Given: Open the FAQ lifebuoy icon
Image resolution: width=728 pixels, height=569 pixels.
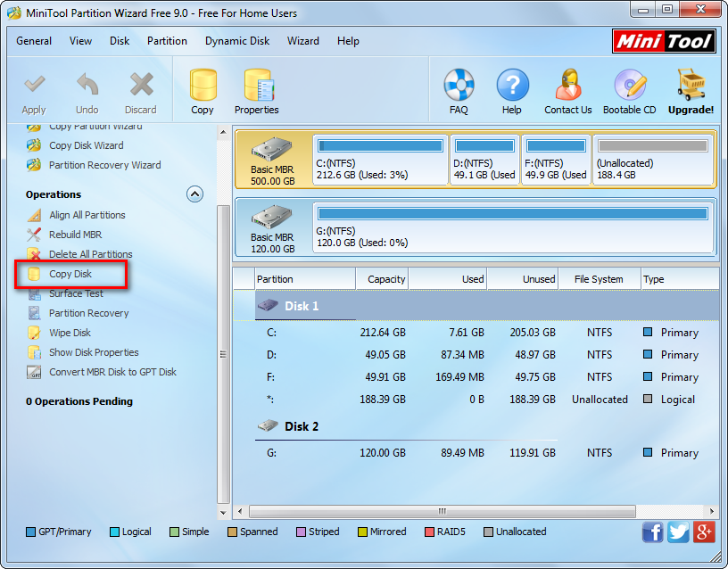Looking at the screenshot, I should pos(459,85).
